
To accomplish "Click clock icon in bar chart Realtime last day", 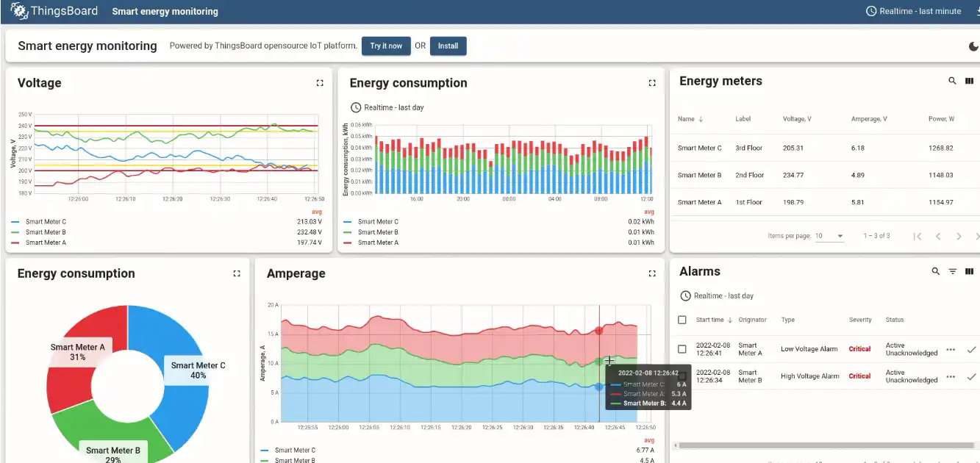I will pyautogui.click(x=356, y=107).
